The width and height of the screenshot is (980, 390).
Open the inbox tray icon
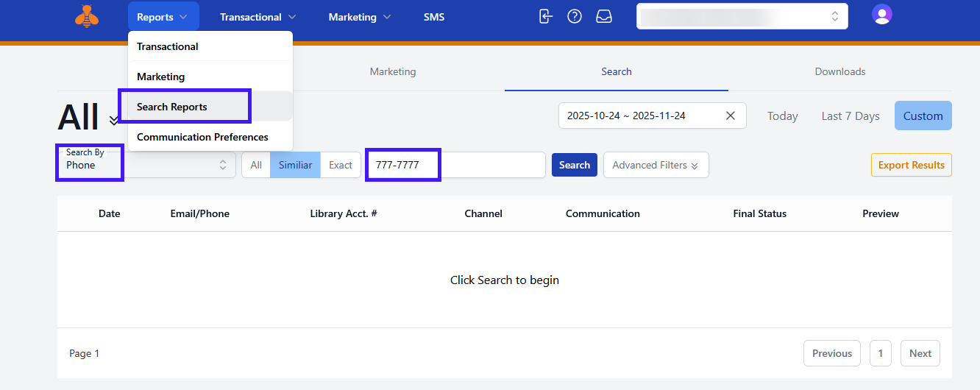pos(604,16)
